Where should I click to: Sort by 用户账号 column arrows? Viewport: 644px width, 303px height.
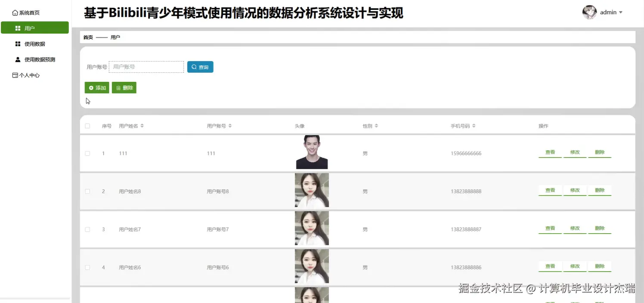pyautogui.click(x=230, y=126)
